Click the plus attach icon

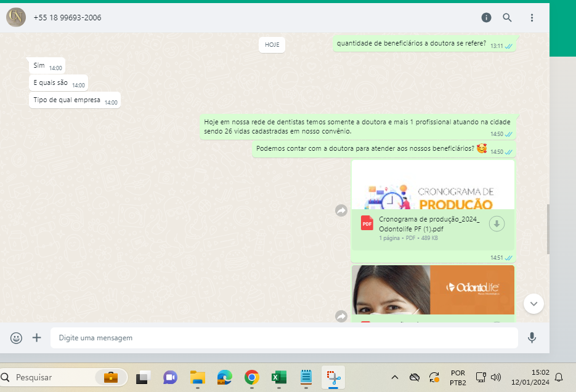(36, 338)
